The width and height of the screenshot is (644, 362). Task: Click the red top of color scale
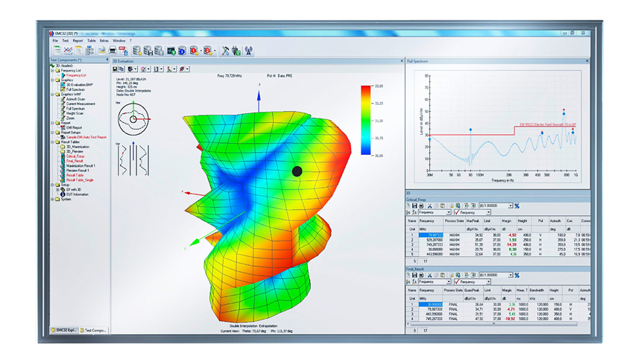pos(366,89)
